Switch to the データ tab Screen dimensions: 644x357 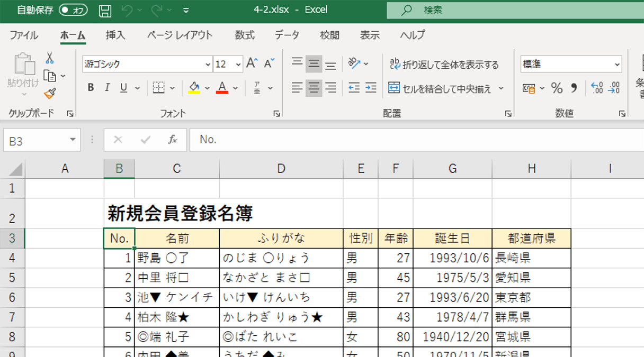tap(287, 35)
